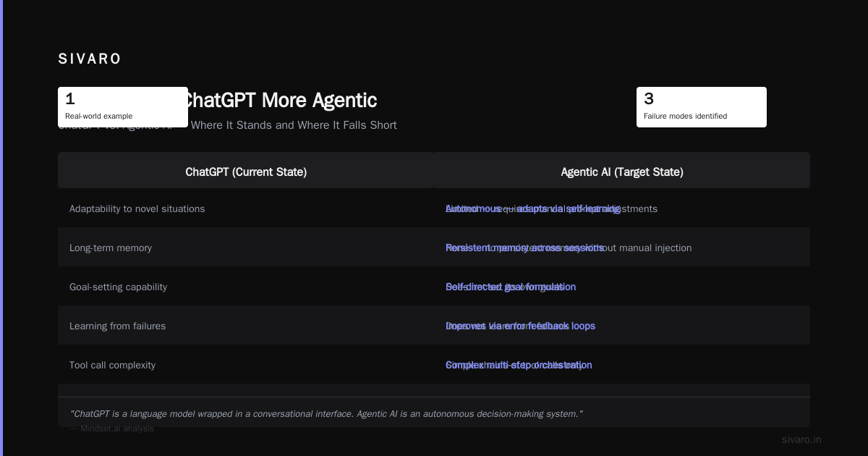The image size is (868, 456).
Task: Select row 'Adaptability to novel situations'
Action: pyautogui.click(x=434, y=208)
